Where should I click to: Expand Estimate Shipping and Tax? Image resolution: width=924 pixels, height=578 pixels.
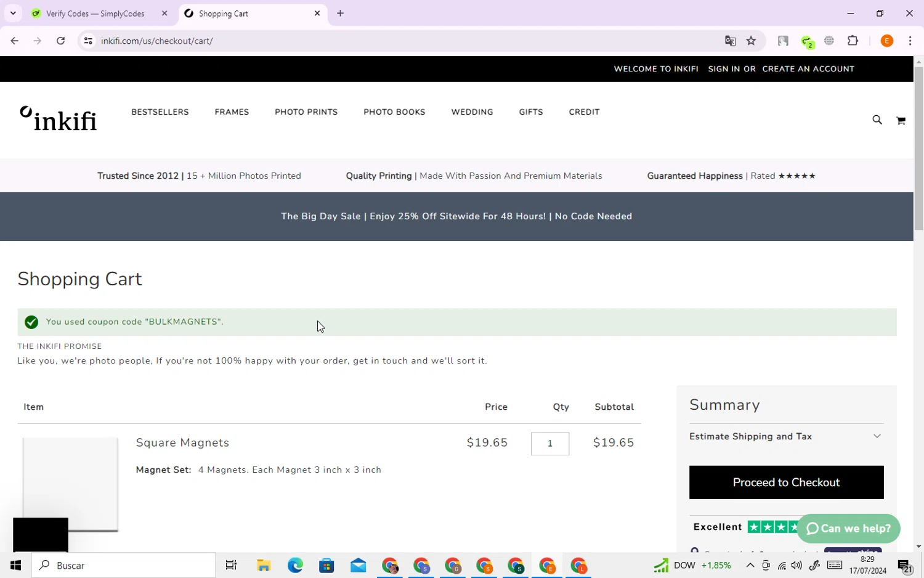[786, 436]
